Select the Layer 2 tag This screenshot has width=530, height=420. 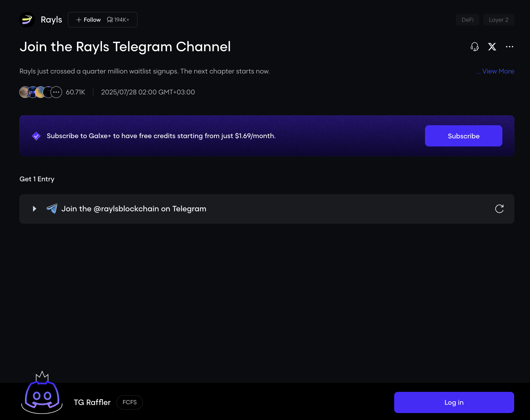pyautogui.click(x=499, y=20)
